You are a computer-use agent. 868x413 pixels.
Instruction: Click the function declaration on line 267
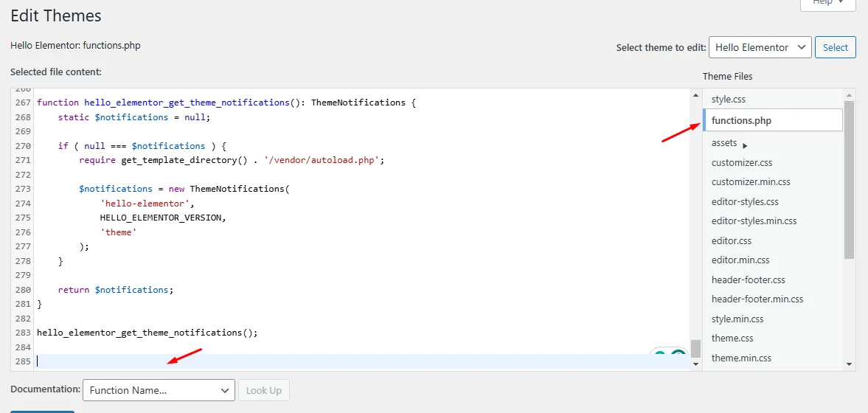(x=226, y=103)
